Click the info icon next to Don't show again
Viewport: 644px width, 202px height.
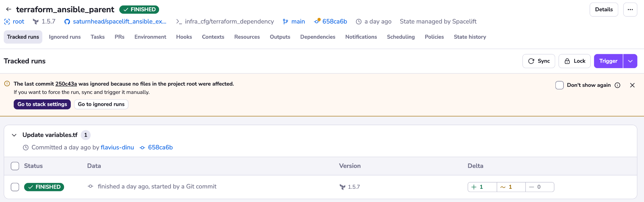(617, 85)
